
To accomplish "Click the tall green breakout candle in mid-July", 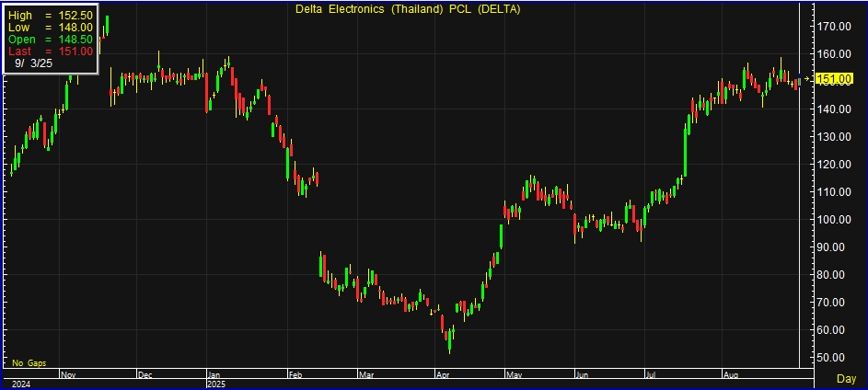I will pos(685,154).
